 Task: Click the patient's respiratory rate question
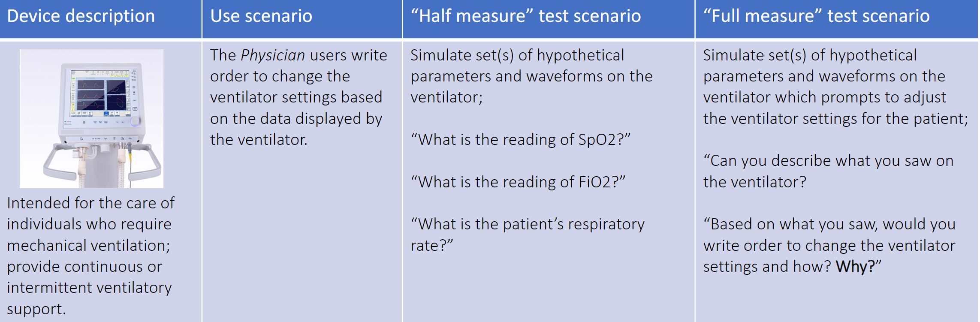[x=528, y=235]
